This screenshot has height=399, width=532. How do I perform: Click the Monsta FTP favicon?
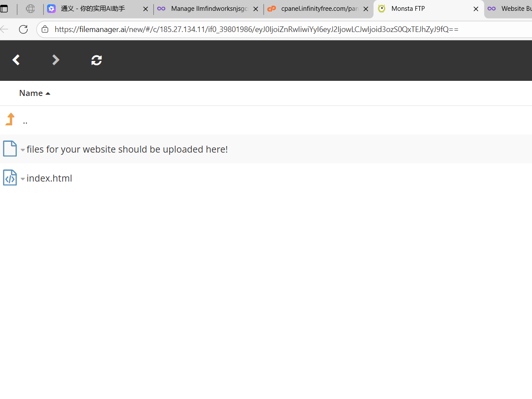click(382, 9)
